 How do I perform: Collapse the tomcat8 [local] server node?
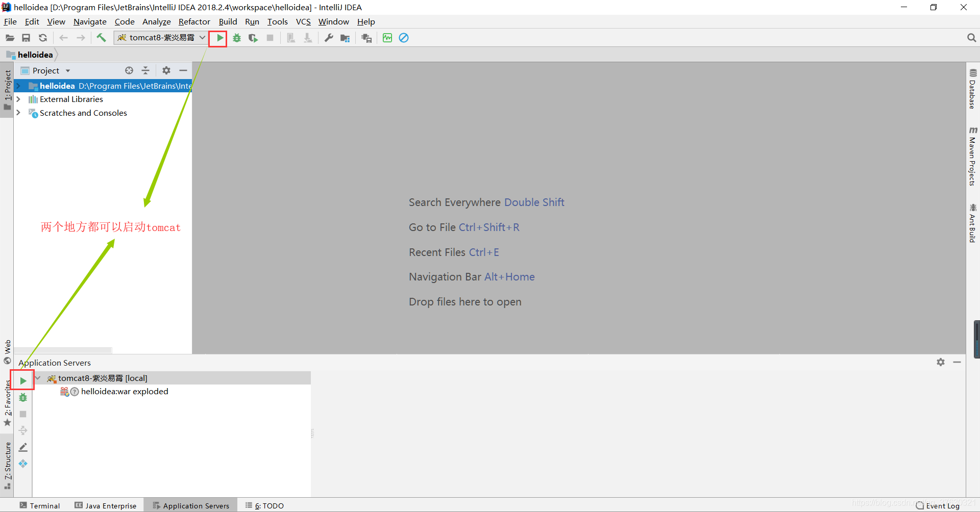(x=38, y=378)
